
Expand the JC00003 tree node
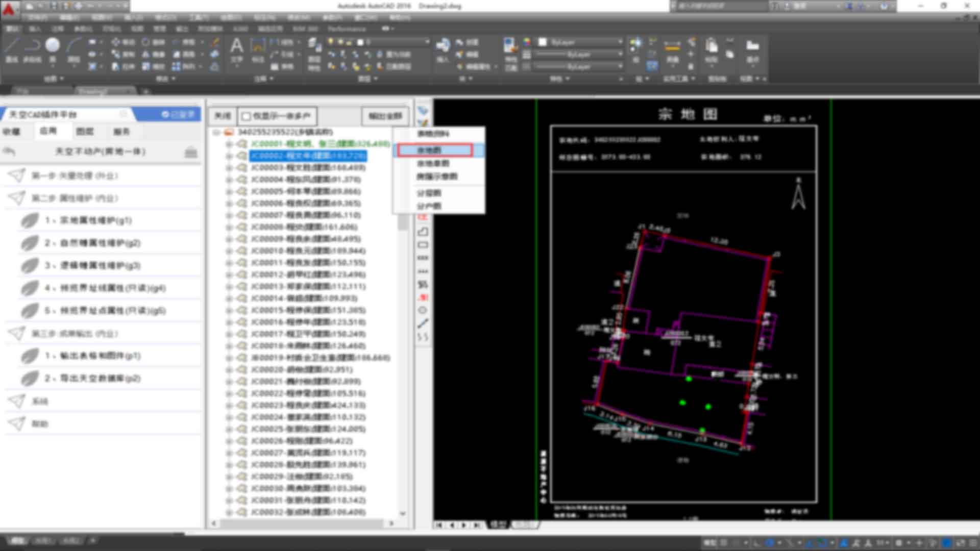tap(229, 168)
